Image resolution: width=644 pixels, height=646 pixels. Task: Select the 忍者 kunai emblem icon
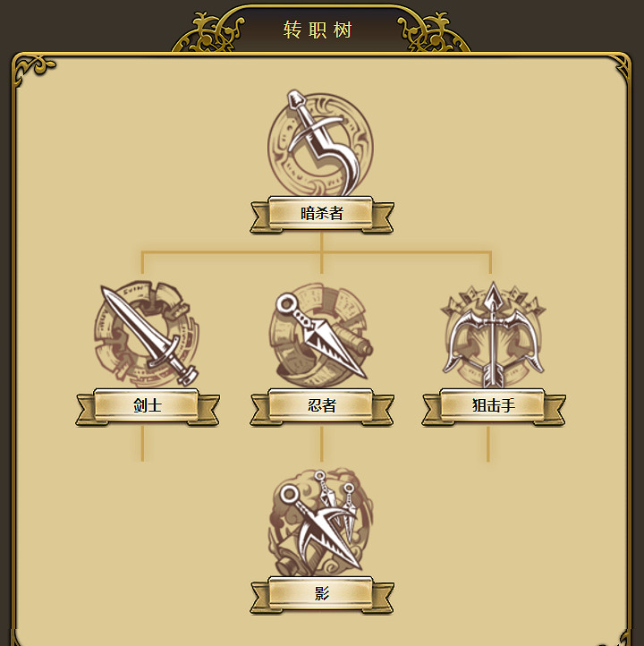tap(322, 334)
